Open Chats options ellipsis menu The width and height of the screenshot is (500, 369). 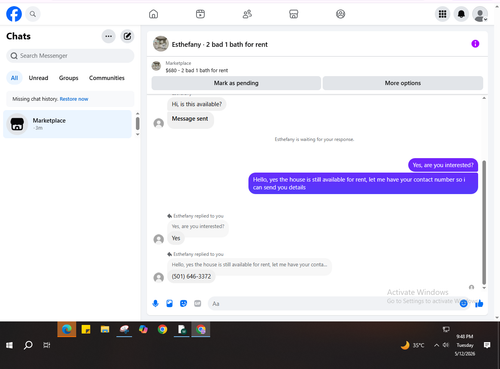[109, 36]
